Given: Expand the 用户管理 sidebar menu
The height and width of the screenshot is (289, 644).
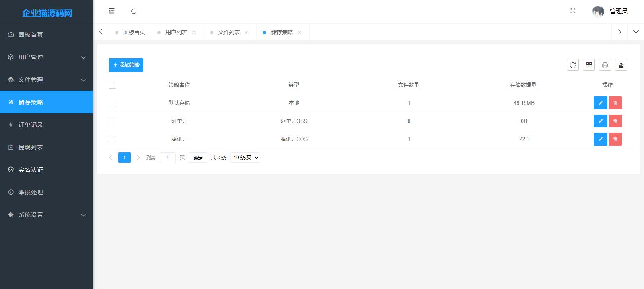Looking at the screenshot, I should 46,57.
